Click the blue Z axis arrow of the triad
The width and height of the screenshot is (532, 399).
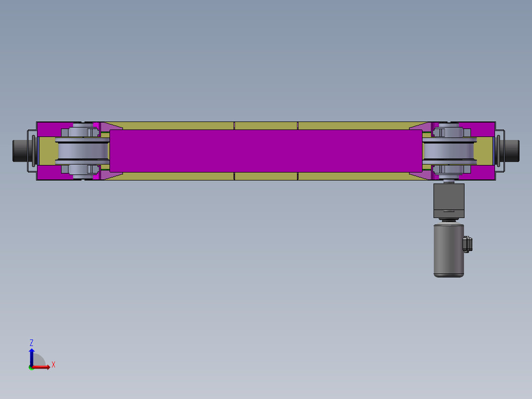pos(31,357)
